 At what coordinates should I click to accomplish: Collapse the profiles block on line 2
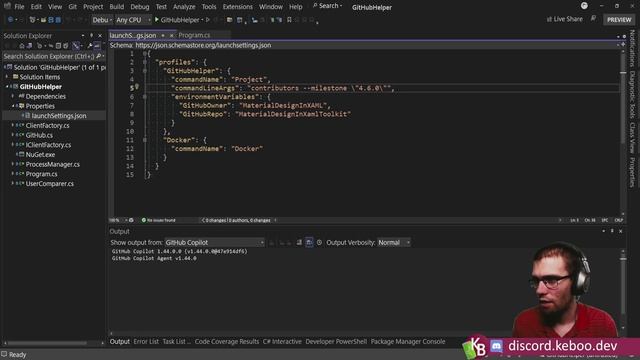145,62
